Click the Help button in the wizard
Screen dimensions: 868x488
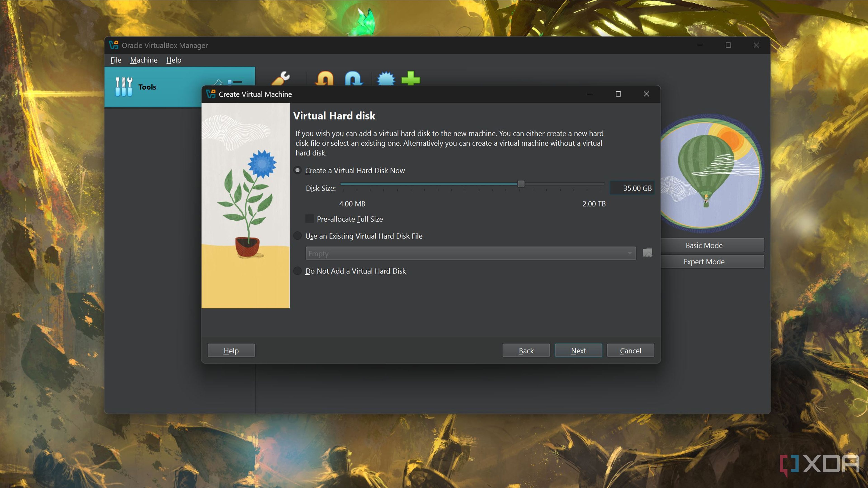[231, 350]
